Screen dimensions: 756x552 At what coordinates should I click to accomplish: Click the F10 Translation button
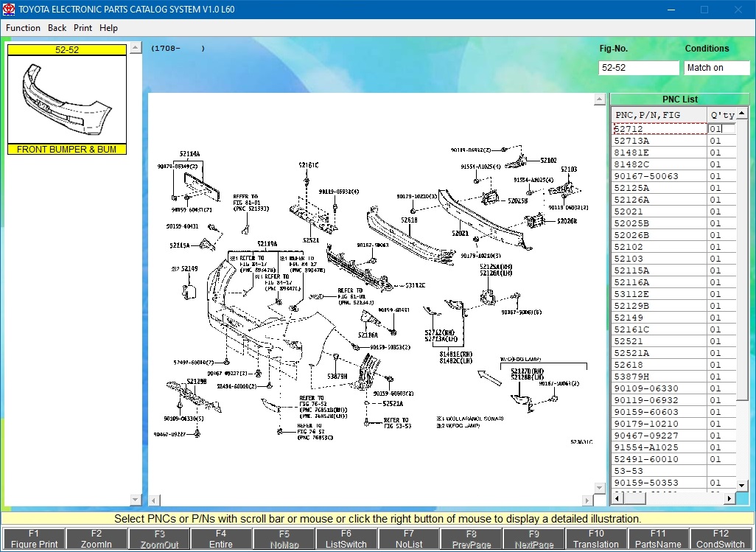pos(596,539)
